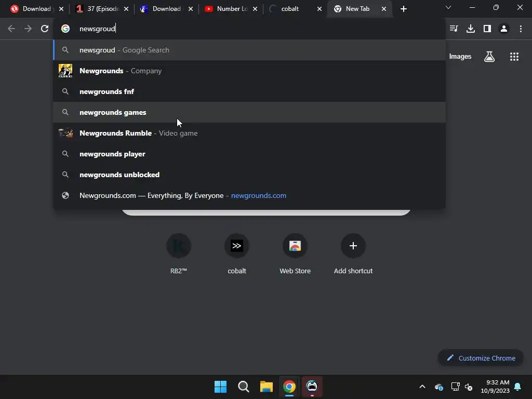Viewport: 532px width, 399px height.
Task: Switch to the cobalt tab
Action: [x=295, y=9]
